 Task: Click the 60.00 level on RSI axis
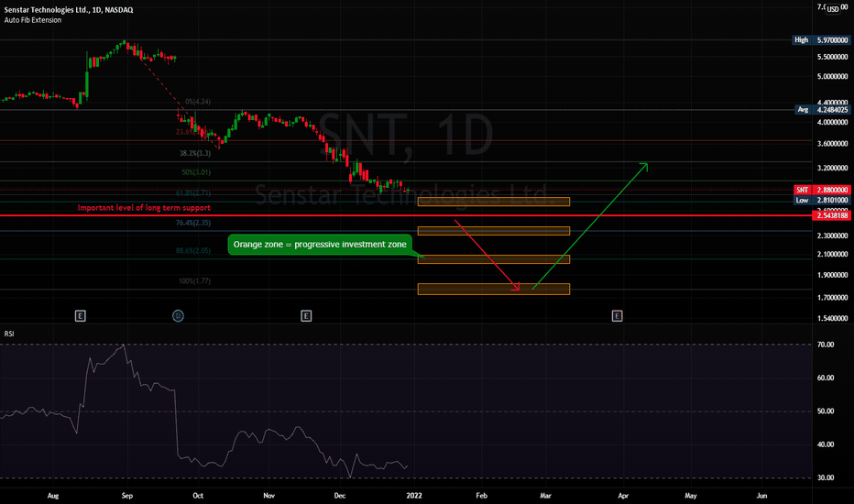[826, 378]
